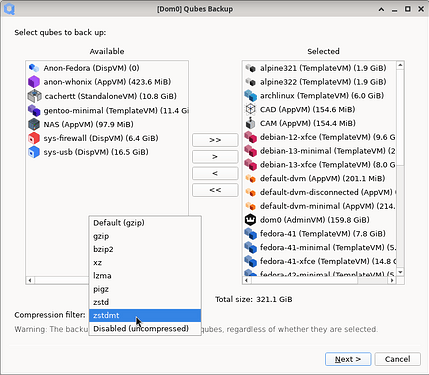
Task: Click the debian-12-xfce template icon
Action: pos(250,137)
